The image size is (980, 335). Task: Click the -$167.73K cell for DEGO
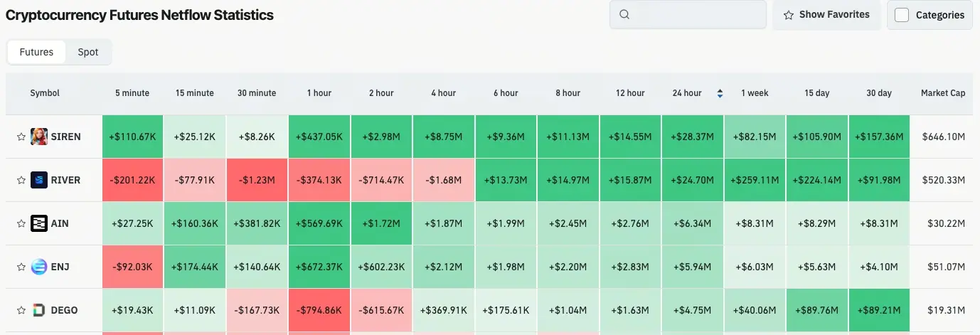(257, 310)
